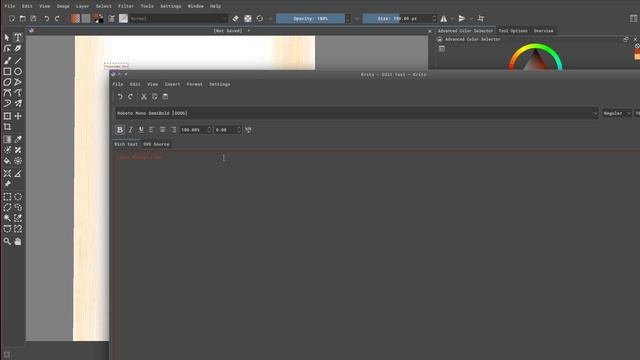Image resolution: width=640 pixels, height=360 pixels.
Task: Paste from the Edit Text toolbar
Action: (x=165, y=97)
